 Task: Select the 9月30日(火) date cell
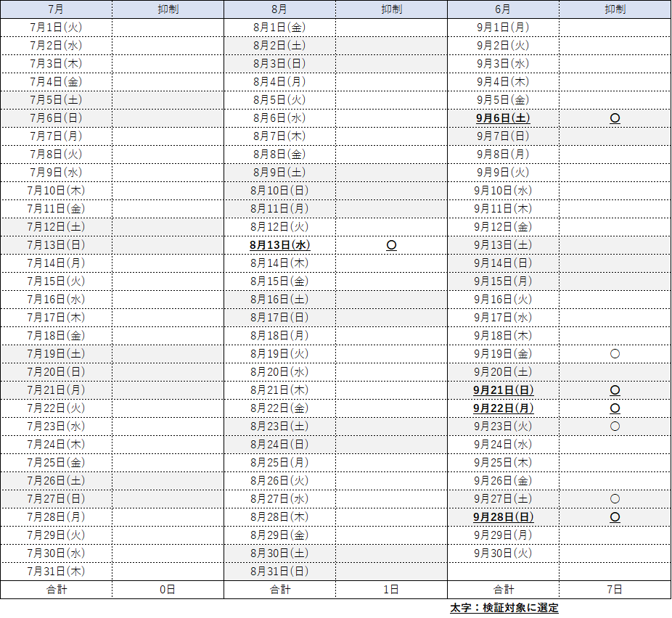pyautogui.click(x=503, y=553)
